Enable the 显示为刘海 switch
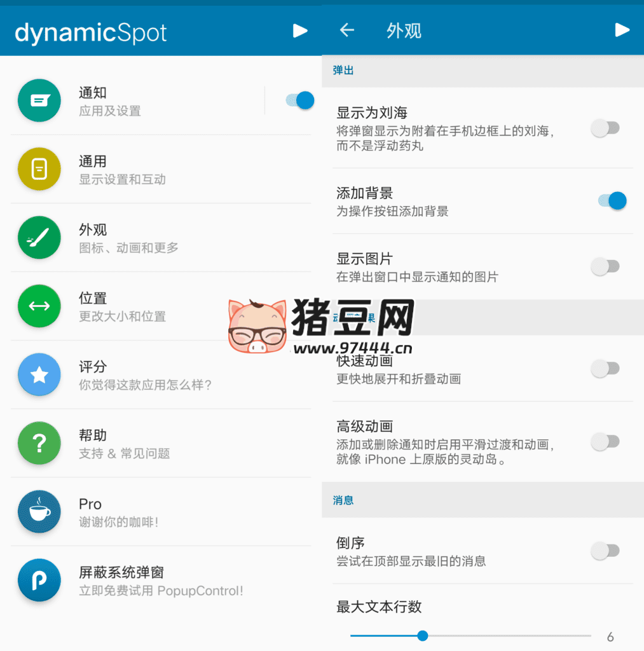Viewport: 644px width, 651px height. tap(605, 128)
